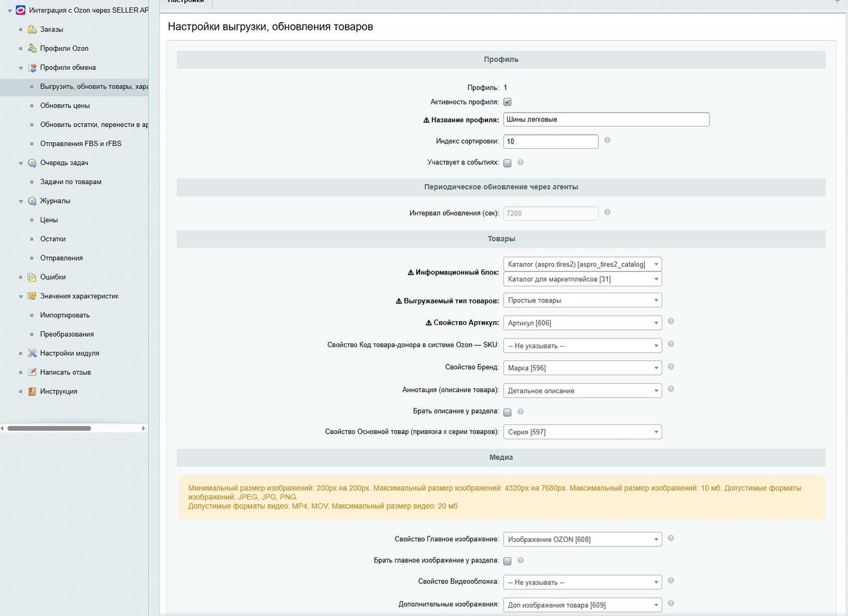
Task: Show hint for Свойство Видеообложка
Action: pyautogui.click(x=671, y=581)
